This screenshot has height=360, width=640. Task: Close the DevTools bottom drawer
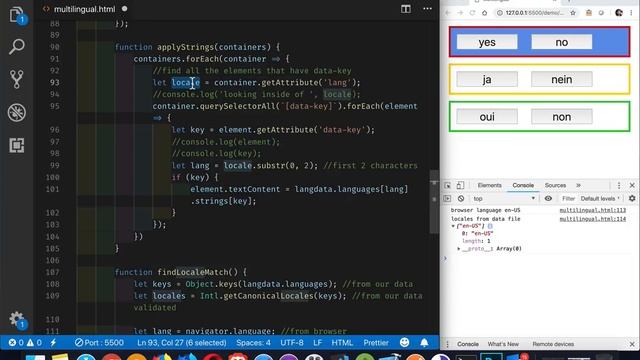[632, 344]
